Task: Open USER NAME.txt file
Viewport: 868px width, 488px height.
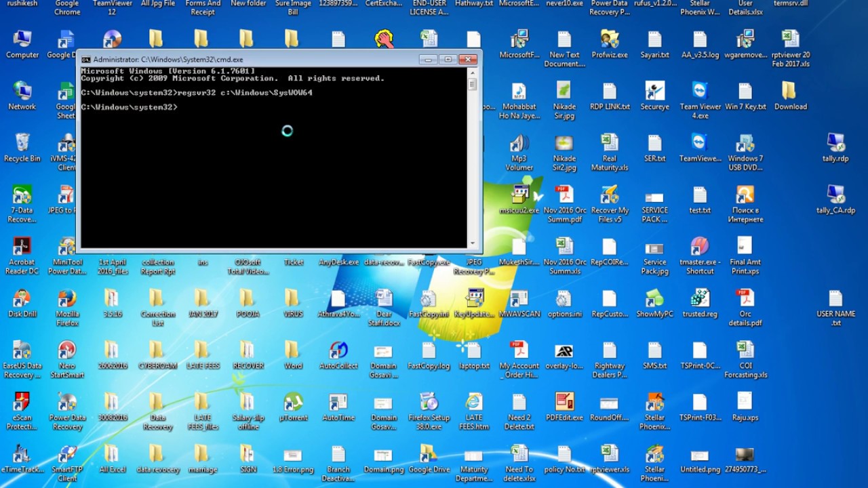Action: coord(835,307)
